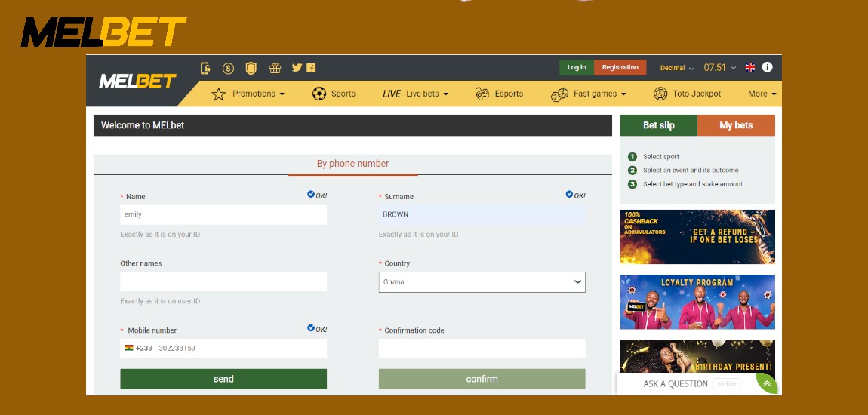Click the Confirmation code input field
This screenshot has width=868, height=415.
point(482,349)
